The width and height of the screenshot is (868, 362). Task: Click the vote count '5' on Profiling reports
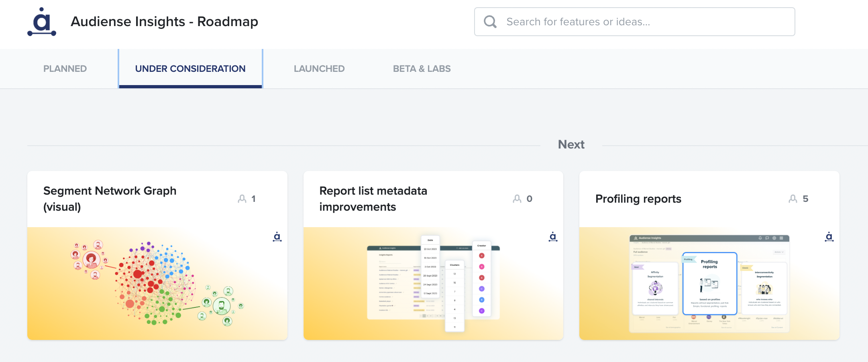[805, 199]
